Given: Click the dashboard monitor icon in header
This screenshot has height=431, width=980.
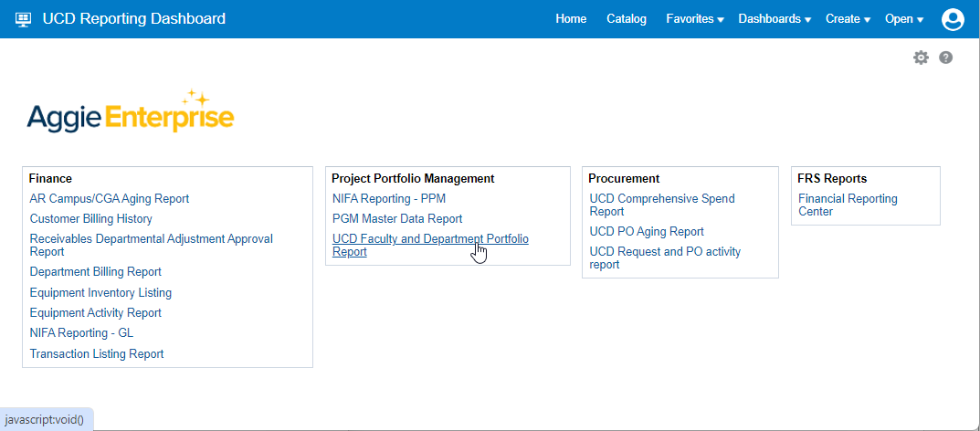Looking at the screenshot, I should [24, 19].
